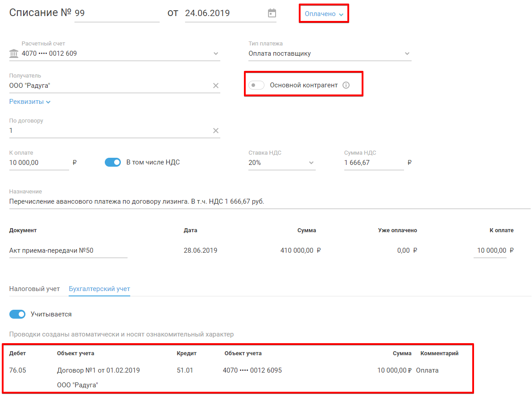
Task: Click the Списание number field
Action: click(x=116, y=13)
